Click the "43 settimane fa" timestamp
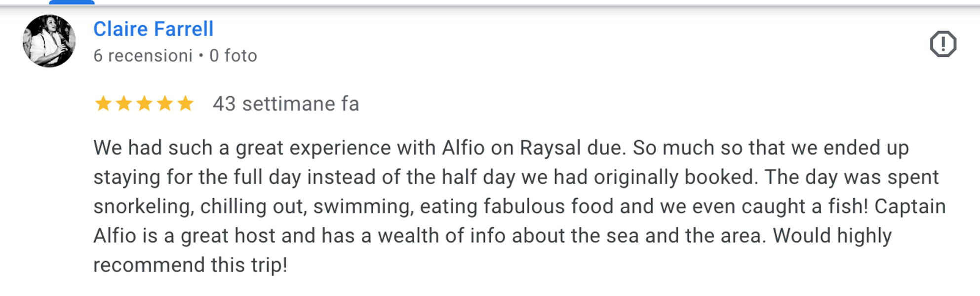The image size is (980, 296). (286, 104)
